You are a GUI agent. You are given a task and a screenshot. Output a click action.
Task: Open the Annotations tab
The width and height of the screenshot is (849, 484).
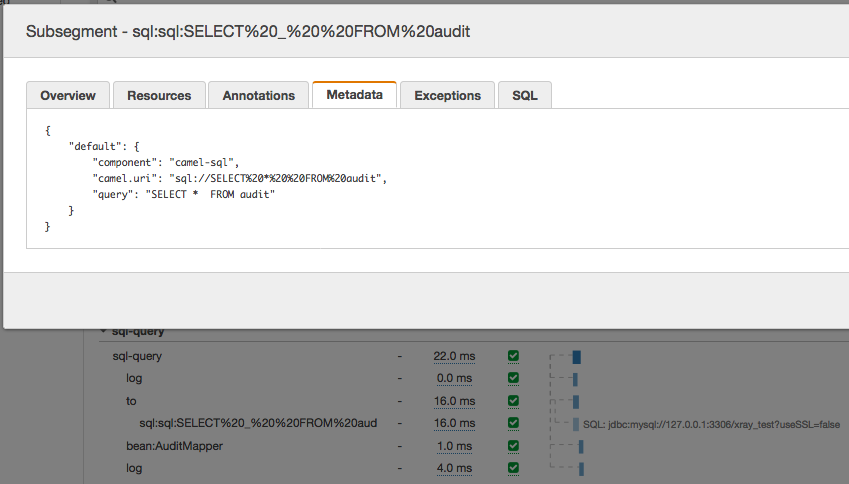(259, 95)
